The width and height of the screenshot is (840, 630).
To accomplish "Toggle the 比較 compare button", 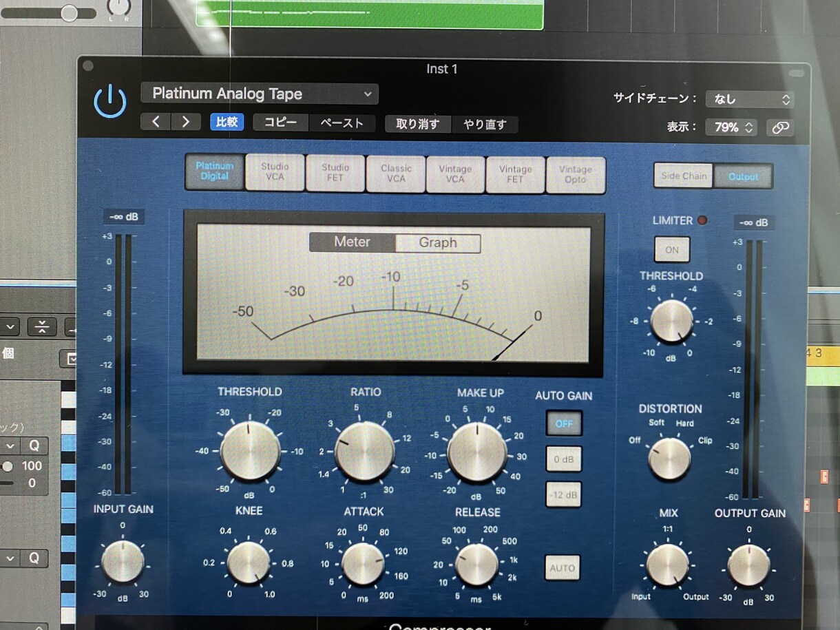I will tap(227, 122).
